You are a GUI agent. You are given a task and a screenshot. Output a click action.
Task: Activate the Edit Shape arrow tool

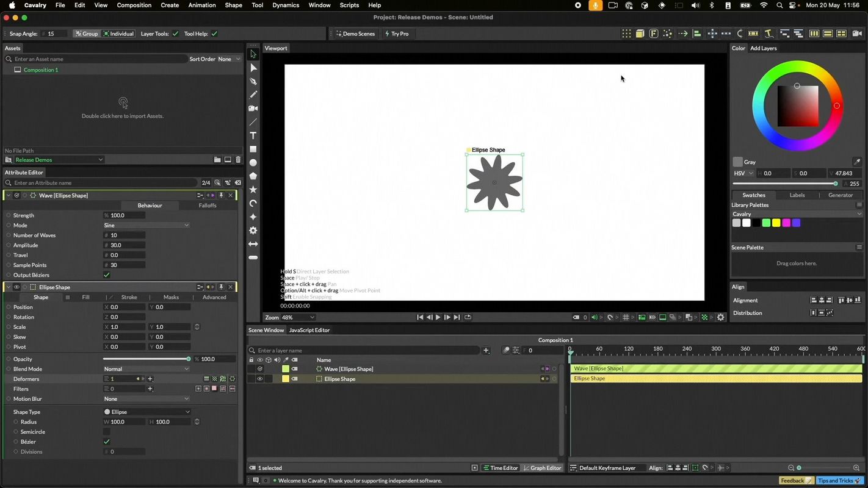[x=253, y=68]
